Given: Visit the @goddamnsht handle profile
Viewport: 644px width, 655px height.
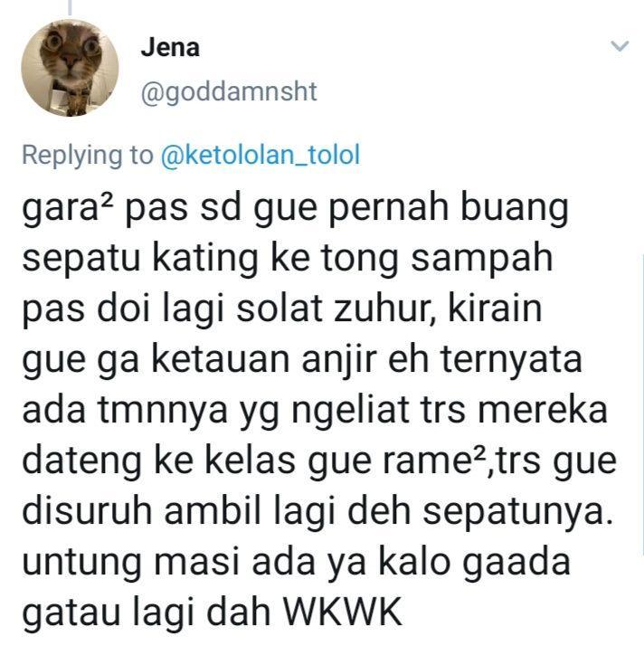Looking at the screenshot, I should pyautogui.click(x=229, y=91).
